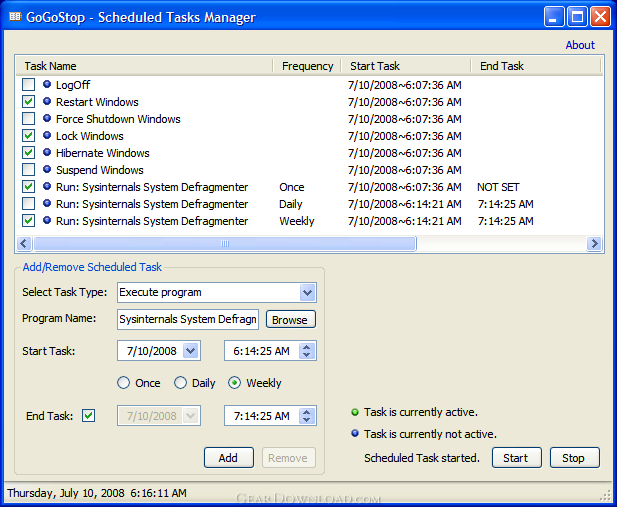Click the 'Scheduled Task started.' status text
Image resolution: width=617 pixels, height=507 pixels.
pos(422,458)
